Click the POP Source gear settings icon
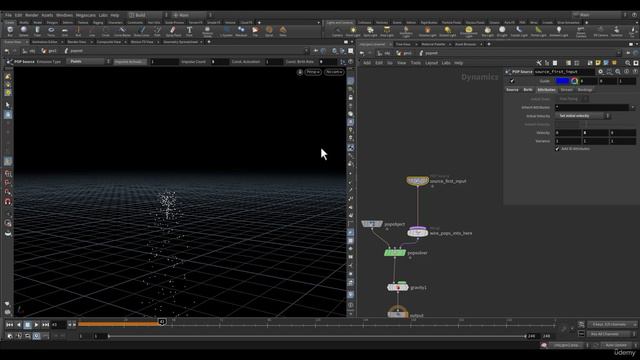 click(x=600, y=71)
